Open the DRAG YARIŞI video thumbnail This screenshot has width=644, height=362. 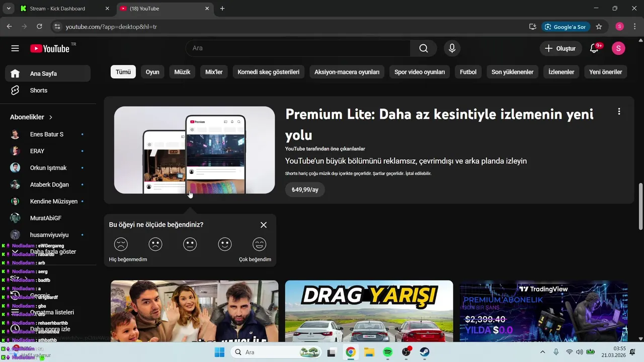coord(369,311)
